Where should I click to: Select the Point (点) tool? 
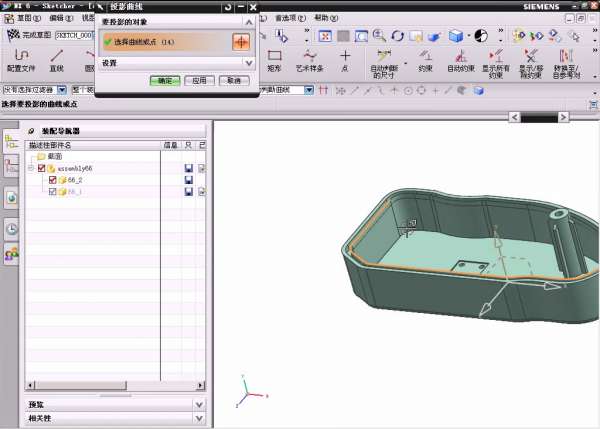pos(345,59)
